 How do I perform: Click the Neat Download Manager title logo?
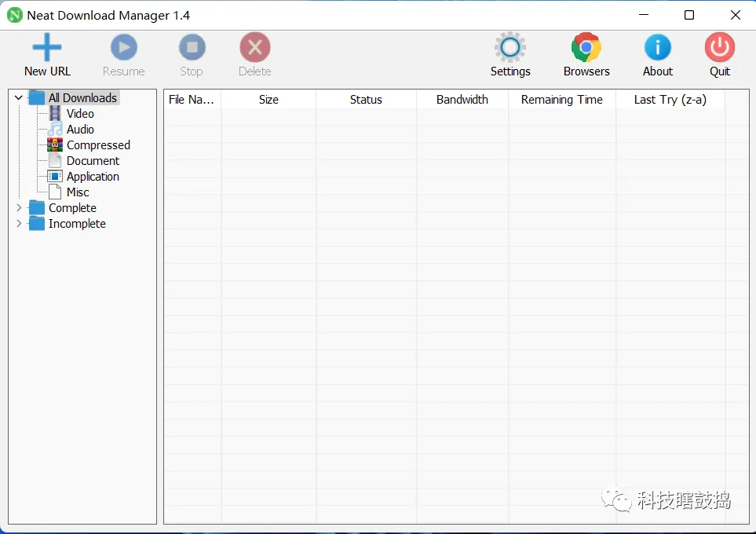click(14, 16)
